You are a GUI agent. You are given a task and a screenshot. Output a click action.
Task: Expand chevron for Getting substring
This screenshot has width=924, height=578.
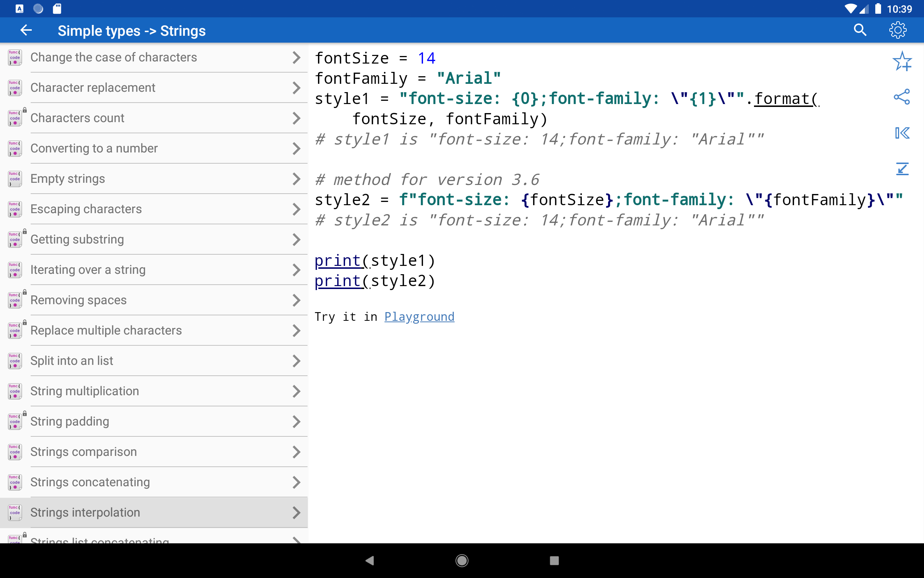pos(296,239)
